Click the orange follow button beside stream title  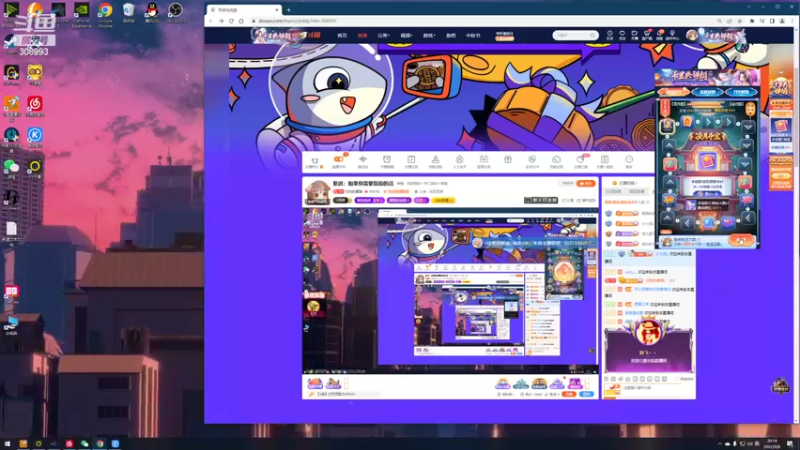click(x=586, y=184)
